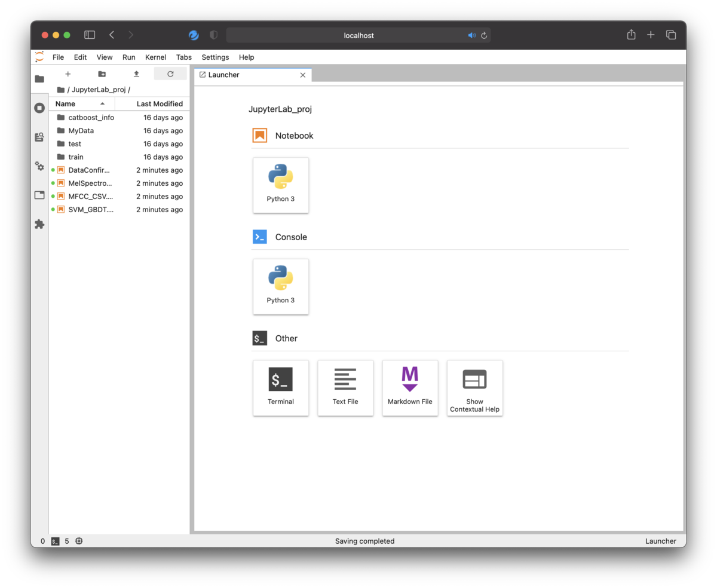
Task: Show the Open Tabs sidebar panel
Action: pos(39,195)
